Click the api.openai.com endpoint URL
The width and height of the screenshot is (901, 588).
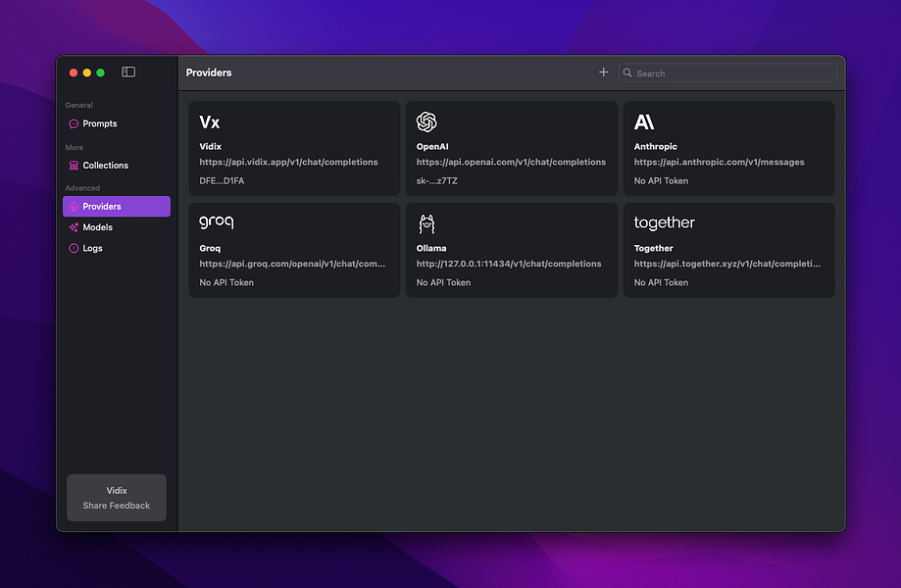pyautogui.click(x=511, y=162)
